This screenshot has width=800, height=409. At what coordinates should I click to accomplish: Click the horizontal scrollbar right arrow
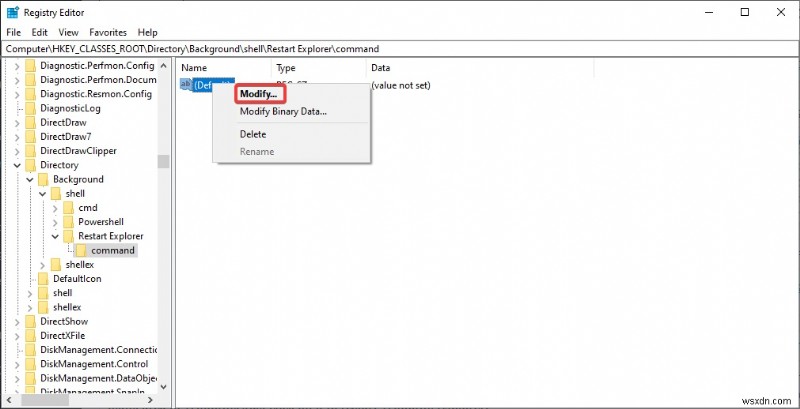point(150,400)
